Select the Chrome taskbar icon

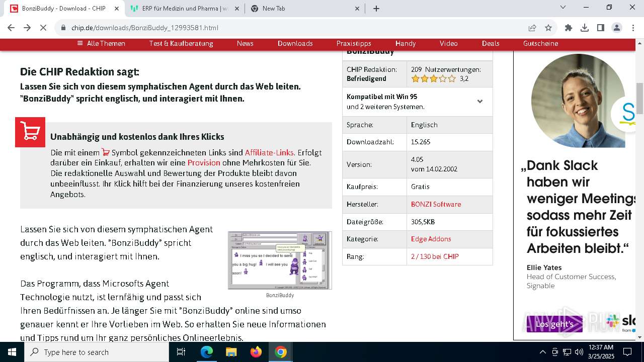pyautogui.click(x=281, y=352)
